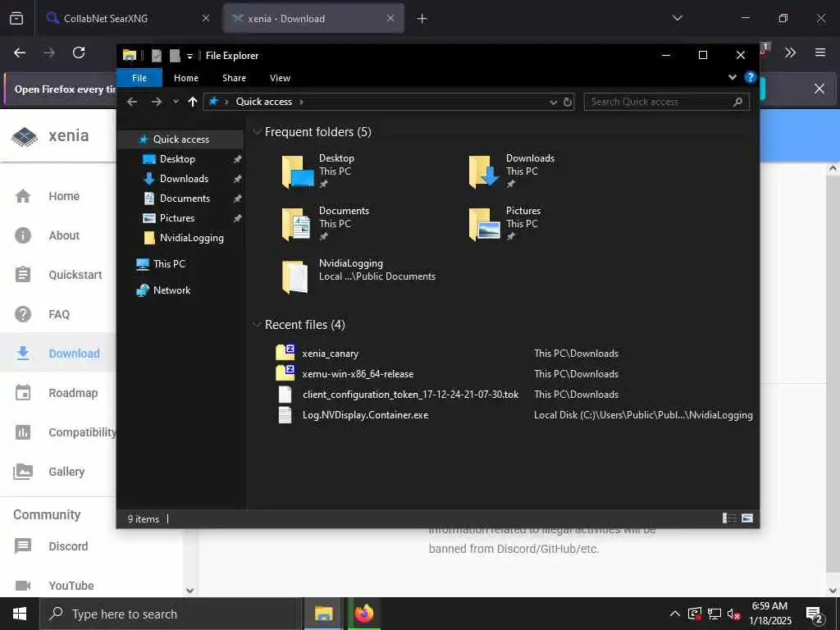Reload the page in Firefox

(x=79, y=52)
